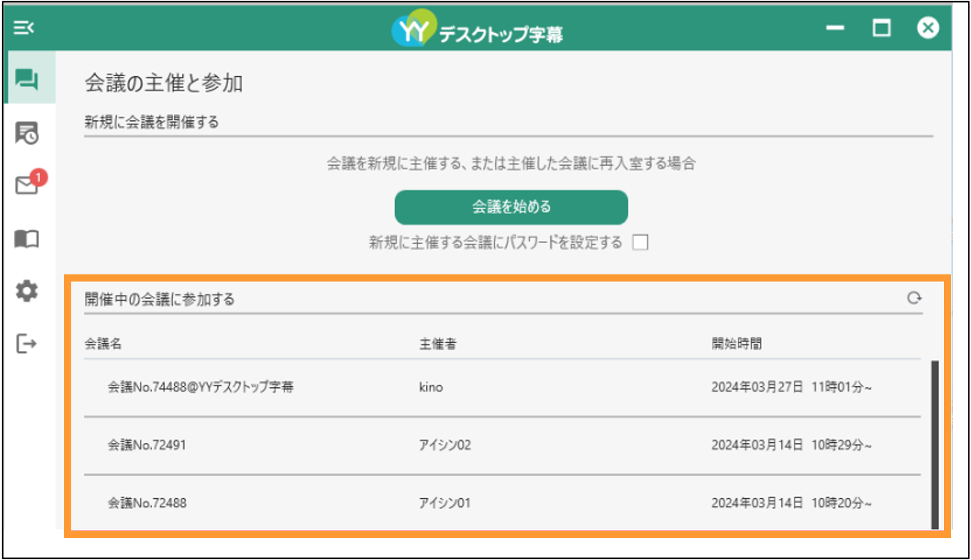Screen dimensions: 971x560
Task: Click the 会議を始める button
Action: [x=511, y=207]
